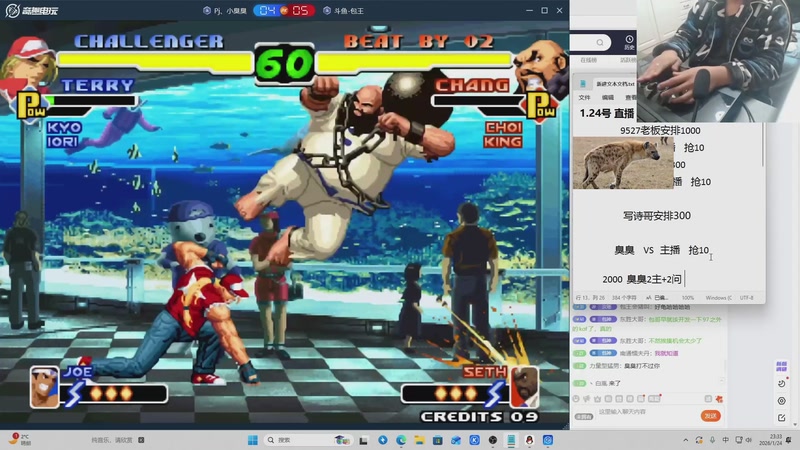Open File Explorer from taskbar
The width and height of the screenshot is (800, 450).
click(419, 440)
